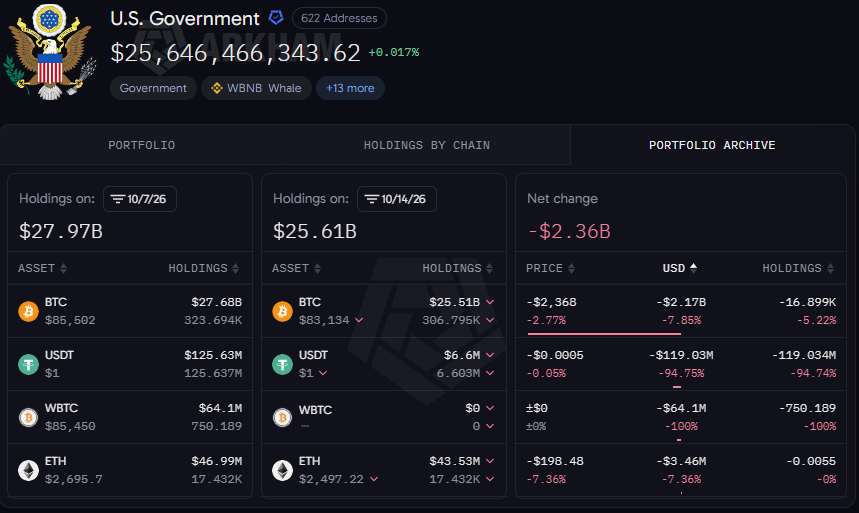Expand the $2,497.22 ETH price chevron
Screen dimensions: 859x513
374,479
